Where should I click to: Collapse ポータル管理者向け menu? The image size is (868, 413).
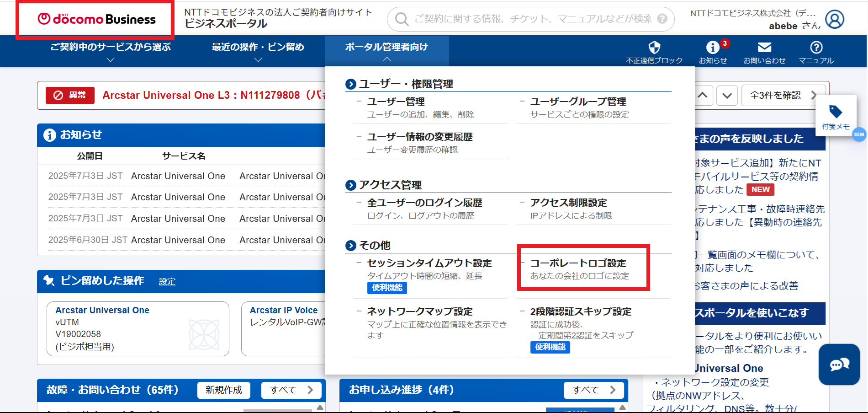pyautogui.click(x=387, y=52)
